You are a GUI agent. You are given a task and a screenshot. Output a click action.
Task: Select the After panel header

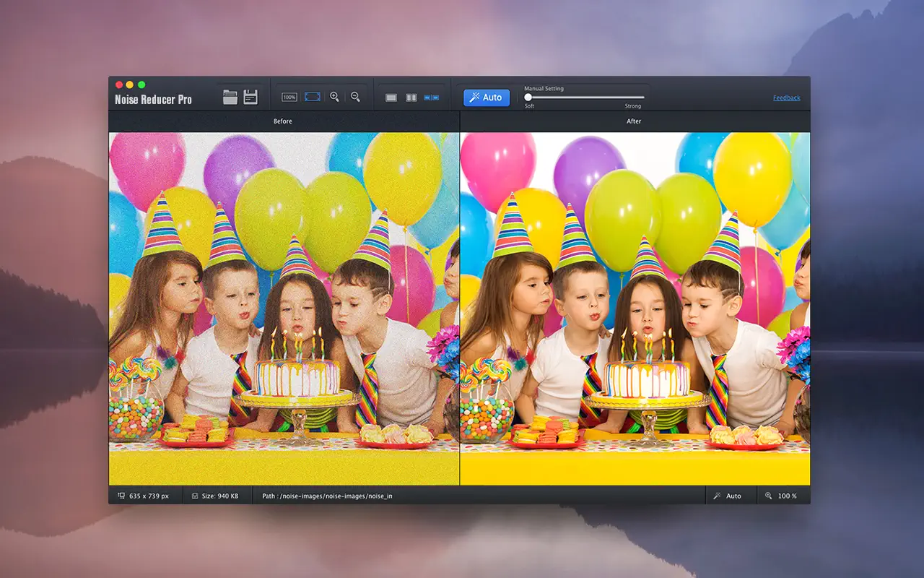pos(634,121)
